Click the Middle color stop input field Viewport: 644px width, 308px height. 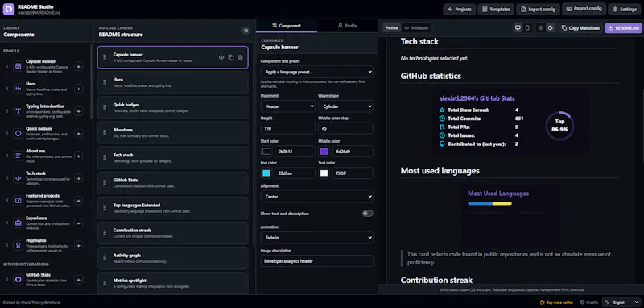point(345,128)
